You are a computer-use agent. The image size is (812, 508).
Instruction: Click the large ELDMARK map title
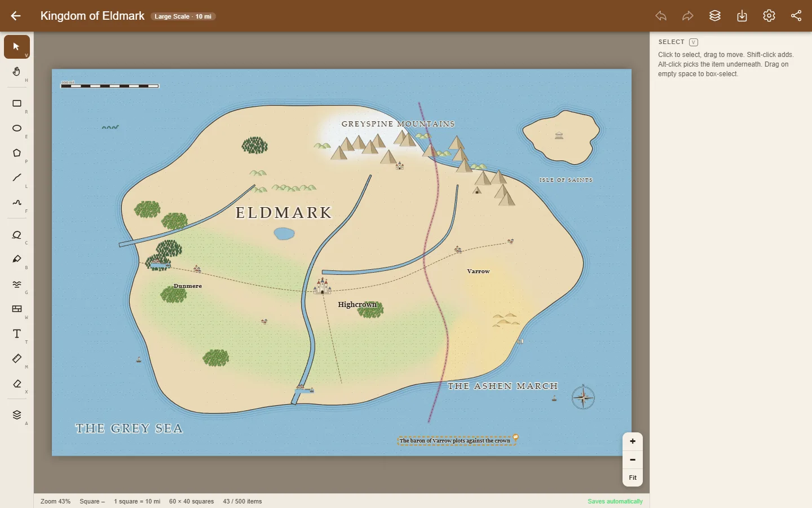(x=284, y=213)
